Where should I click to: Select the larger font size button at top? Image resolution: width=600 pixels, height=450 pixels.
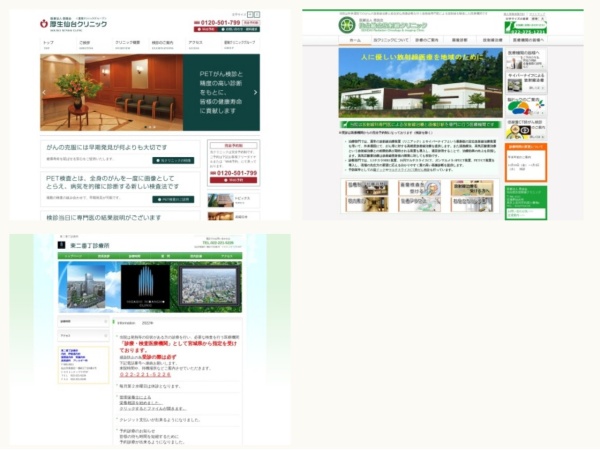coord(255,16)
